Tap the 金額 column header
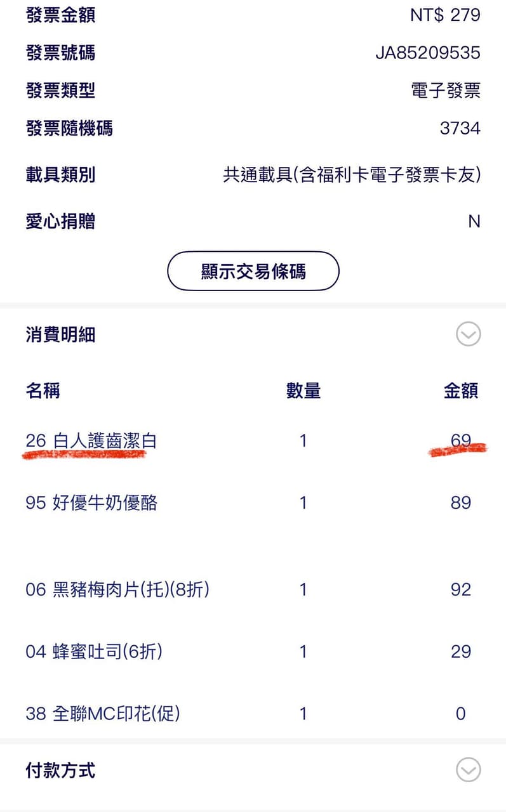506x812 pixels. click(461, 391)
